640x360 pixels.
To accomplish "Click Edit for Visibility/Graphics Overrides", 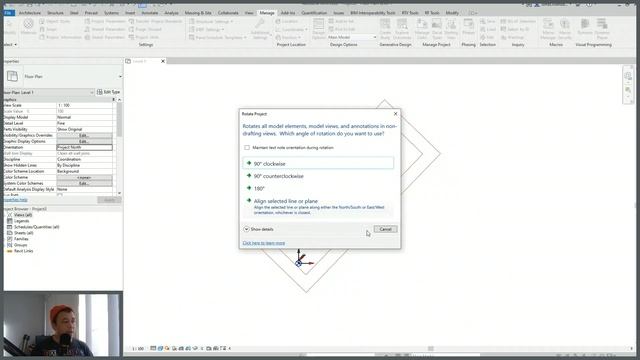I will (84, 135).
